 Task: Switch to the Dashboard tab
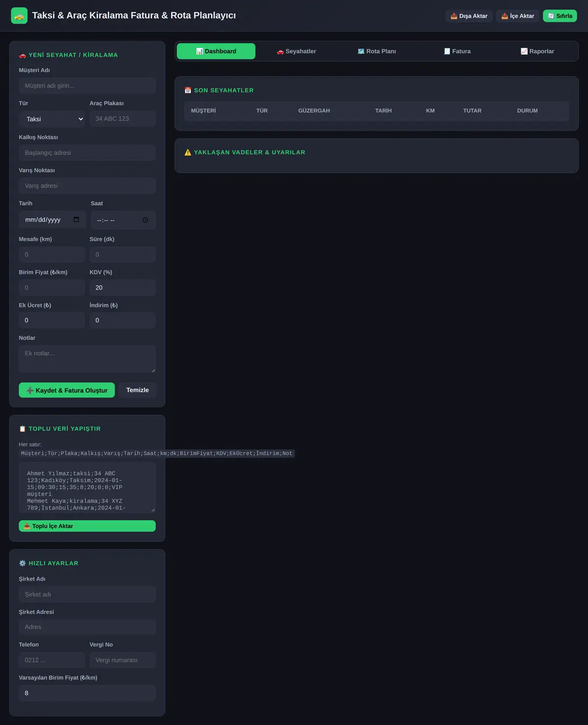pos(216,51)
